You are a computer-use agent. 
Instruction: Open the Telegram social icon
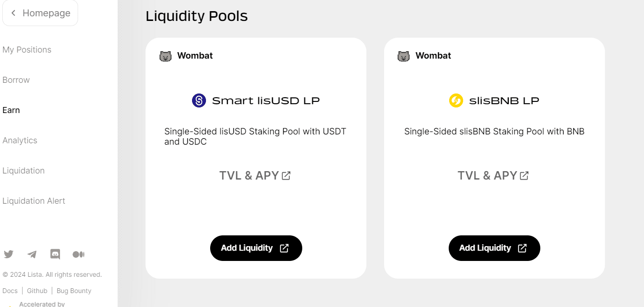(32, 254)
